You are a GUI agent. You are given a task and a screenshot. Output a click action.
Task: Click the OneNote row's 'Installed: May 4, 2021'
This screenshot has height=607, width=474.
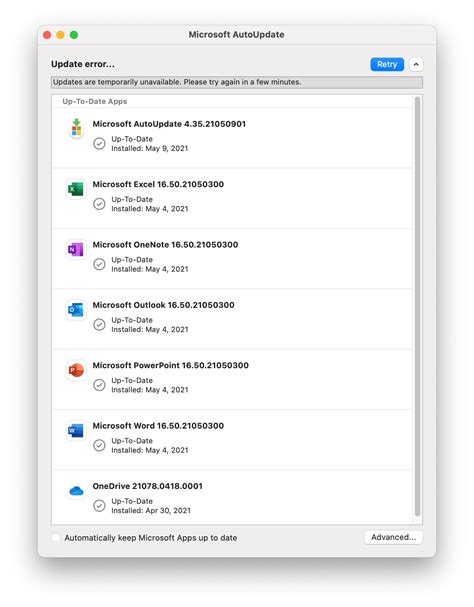pos(149,269)
